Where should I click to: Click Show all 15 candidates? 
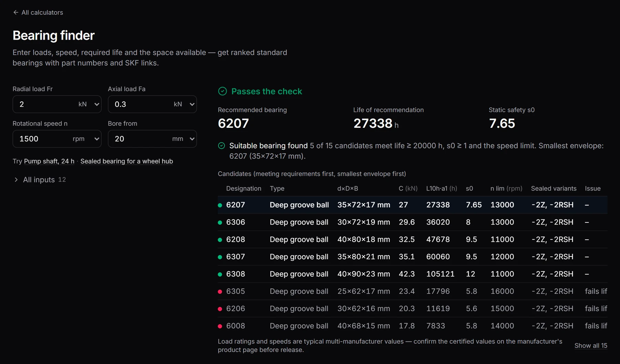591,345
